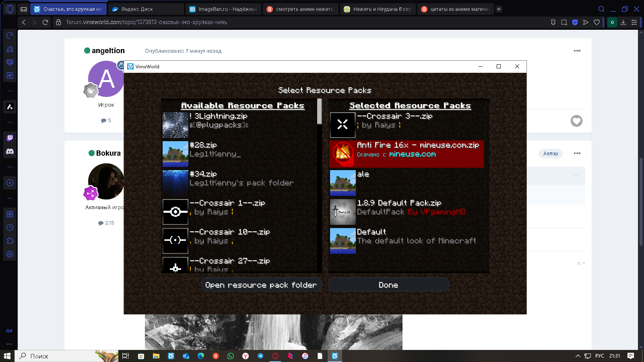The width and height of the screenshot is (644, 362).
Task: Open the GX Corner gamepad icon
Action: pos(24,9)
